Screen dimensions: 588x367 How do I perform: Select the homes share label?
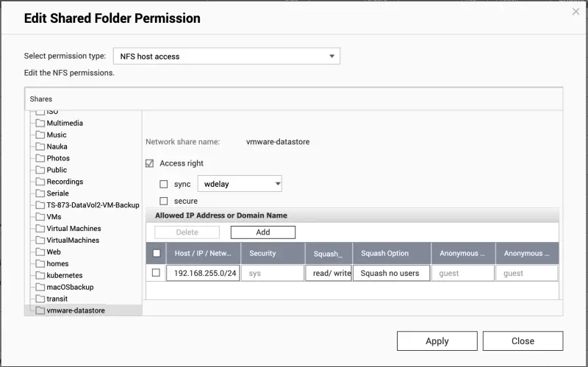click(57, 263)
